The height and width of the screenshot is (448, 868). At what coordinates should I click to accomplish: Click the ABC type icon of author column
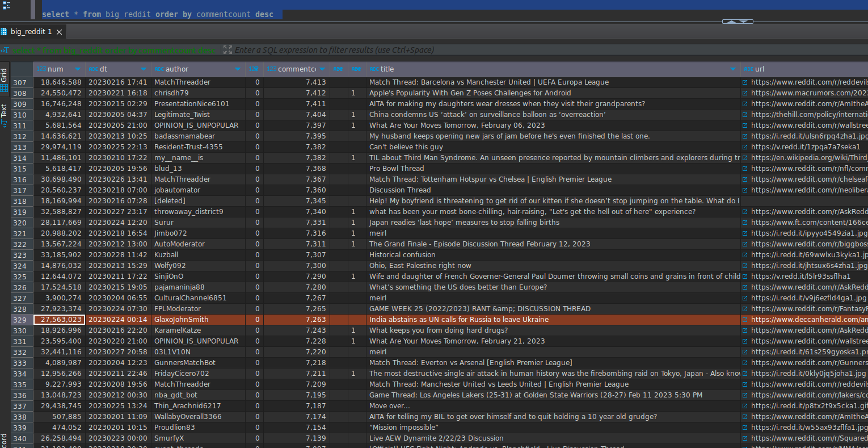coord(159,69)
